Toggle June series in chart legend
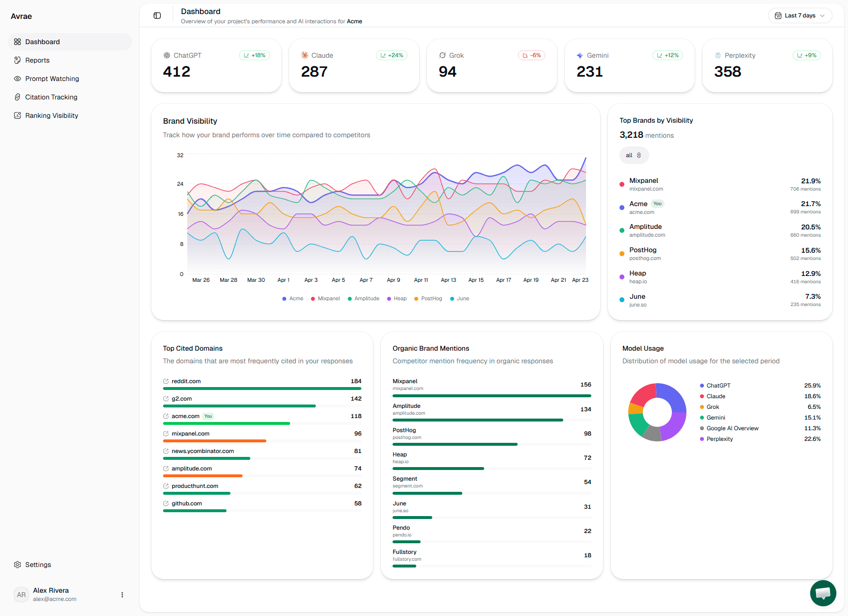848x616 pixels. pyautogui.click(x=459, y=298)
